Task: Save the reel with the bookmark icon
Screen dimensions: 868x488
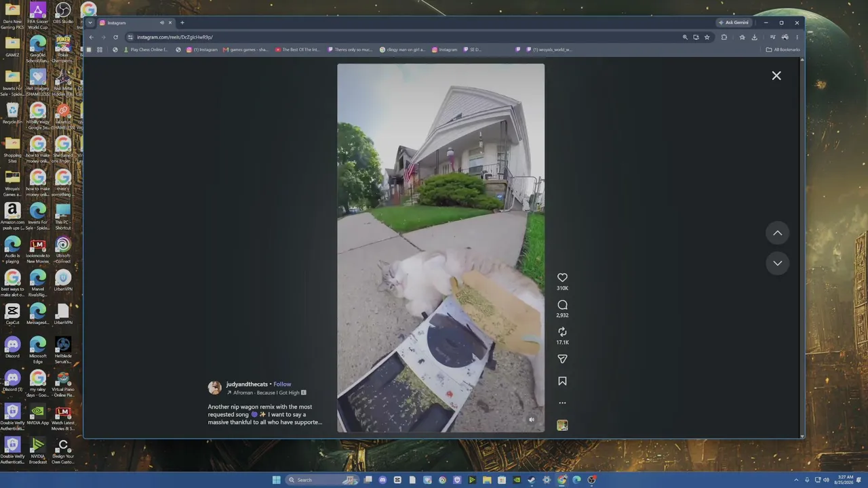Action: [562, 381]
